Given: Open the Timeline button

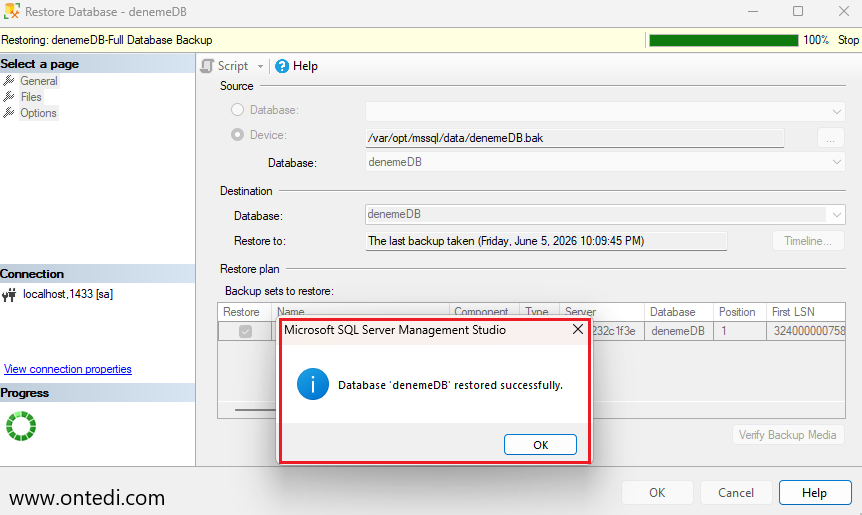Looking at the screenshot, I should click(808, 241).
